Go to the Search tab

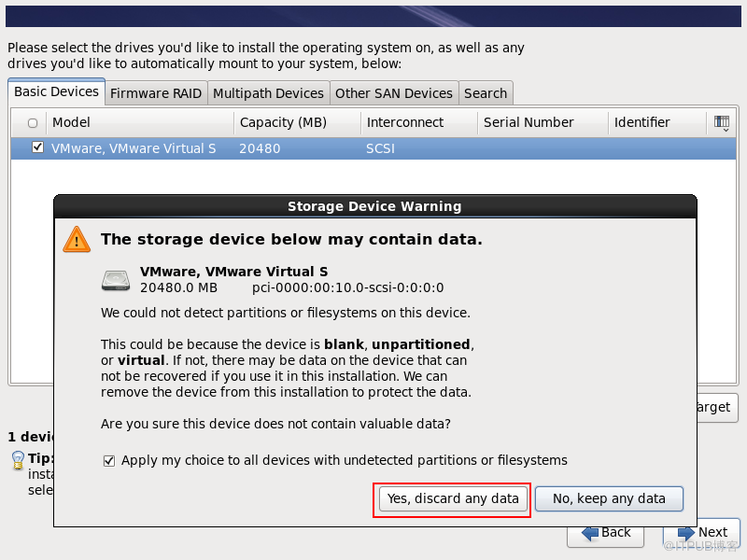486,93
